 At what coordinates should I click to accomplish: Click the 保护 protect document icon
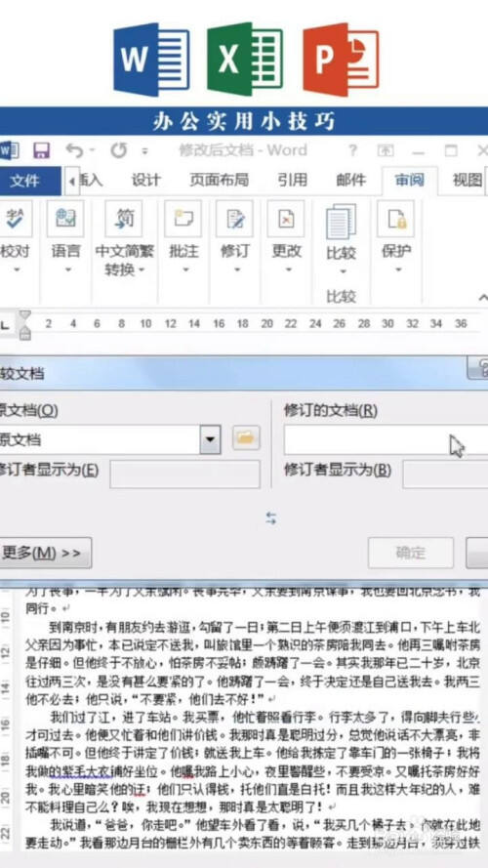click(395, 220)
